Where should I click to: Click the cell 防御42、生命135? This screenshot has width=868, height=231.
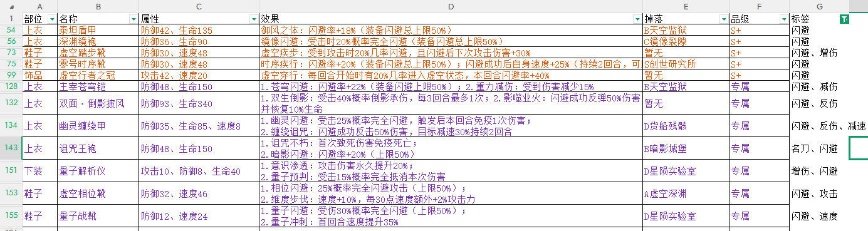coord(199,30)
